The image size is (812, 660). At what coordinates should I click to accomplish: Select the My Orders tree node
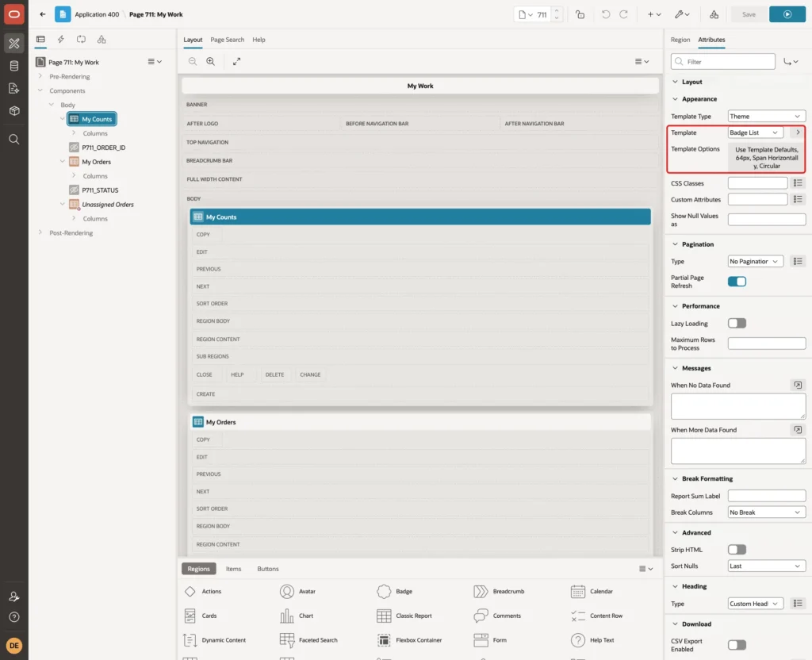[96, 162]
